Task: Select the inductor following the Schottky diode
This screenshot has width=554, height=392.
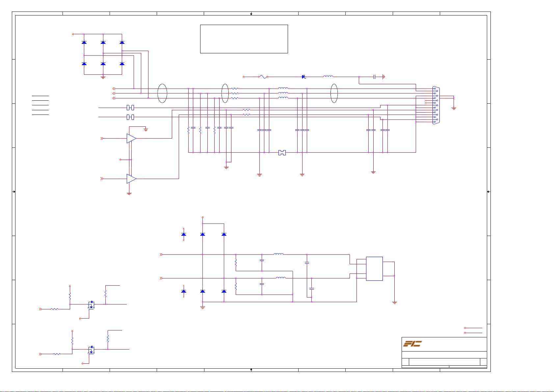Action: (328, 76)
